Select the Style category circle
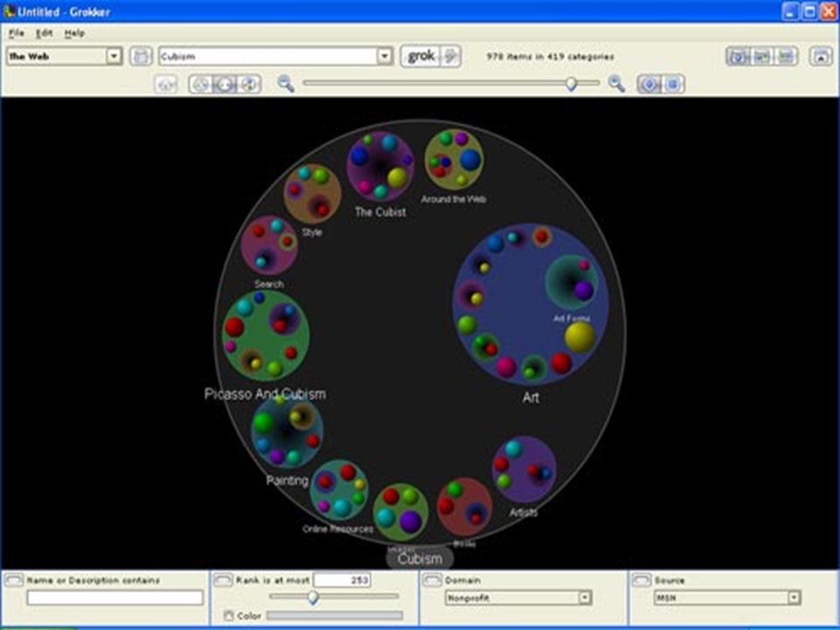 [312, 193]
